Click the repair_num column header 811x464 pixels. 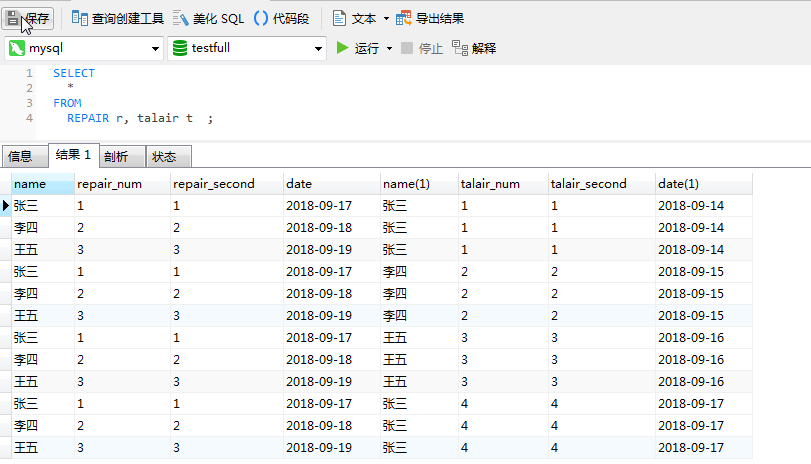pos(123,184)
